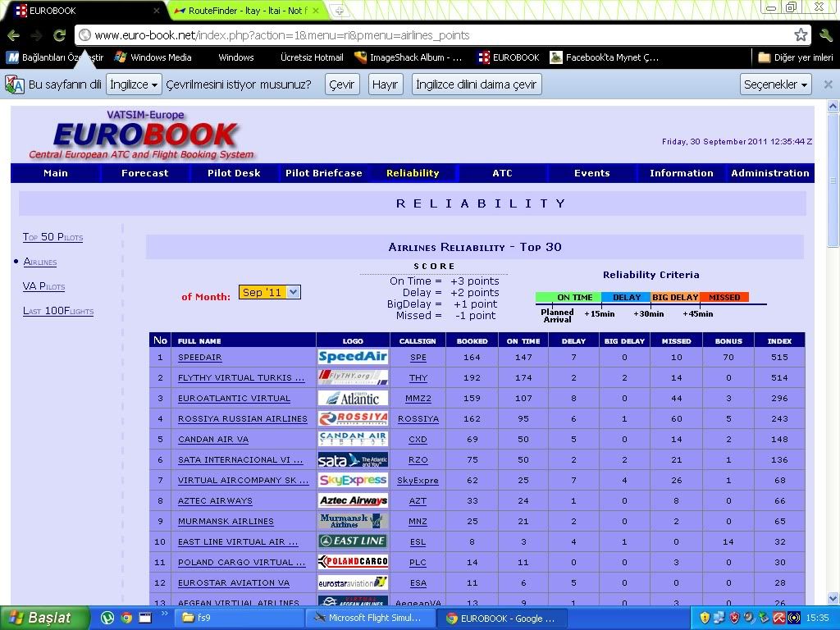Open the Administration menu
Screen dimensions: 840x630
click(770, 173)
